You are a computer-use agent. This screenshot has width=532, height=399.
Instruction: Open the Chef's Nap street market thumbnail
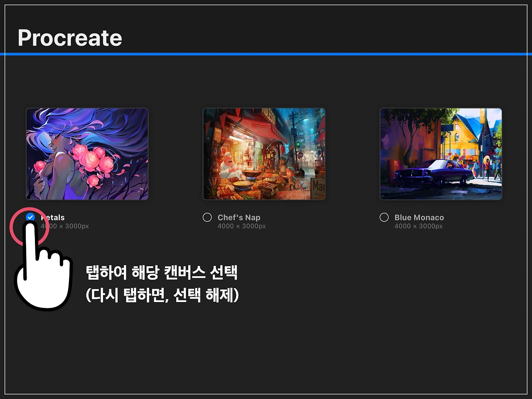[x=264, y=154]
